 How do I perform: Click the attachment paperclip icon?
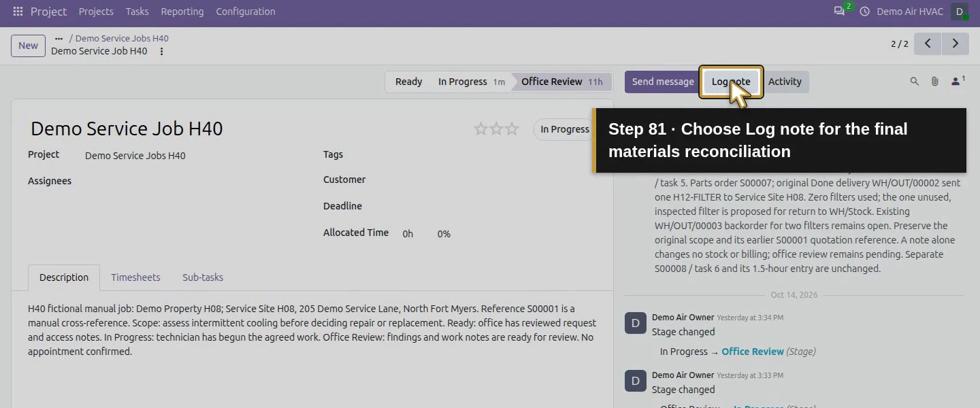click(x=935, y=82)
